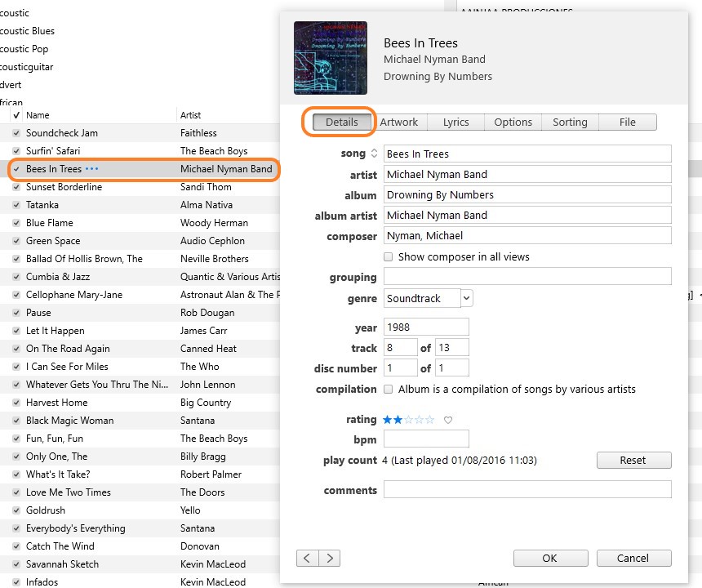Click the heart love icon
Image resolution: width=702 pixels, height=588 pixels.
pos(447,420)
